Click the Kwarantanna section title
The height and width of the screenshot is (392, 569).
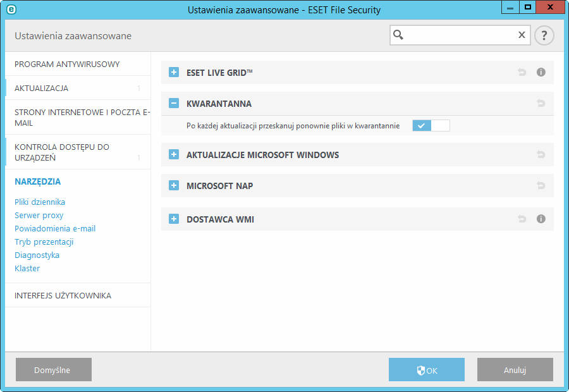click(x=219, y=104)
